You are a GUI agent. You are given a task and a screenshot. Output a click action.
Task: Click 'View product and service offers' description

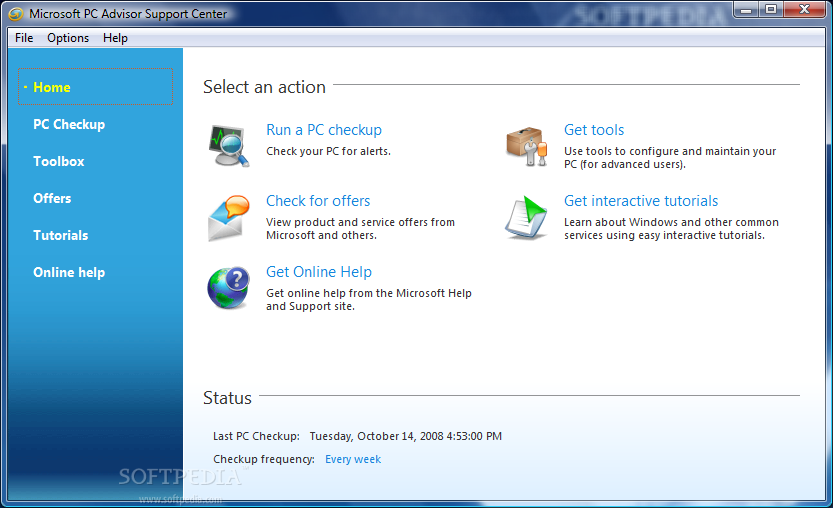click(360, 228)
